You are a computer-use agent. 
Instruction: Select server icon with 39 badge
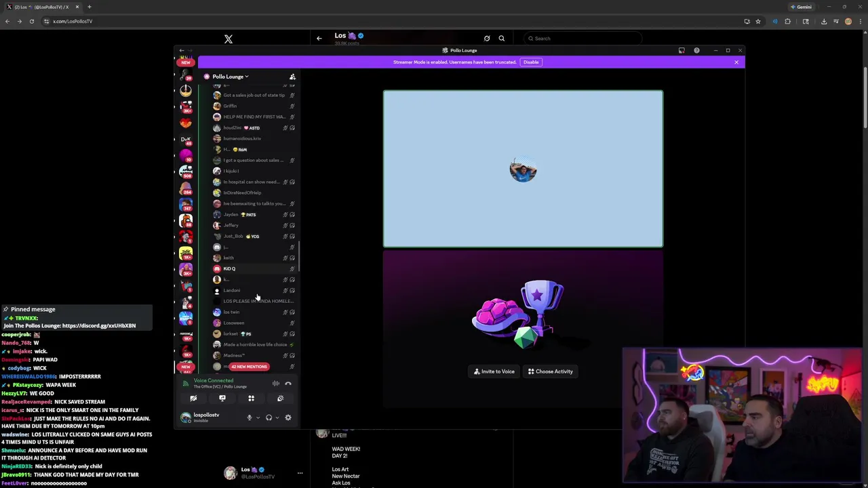[x=186, y=75]
